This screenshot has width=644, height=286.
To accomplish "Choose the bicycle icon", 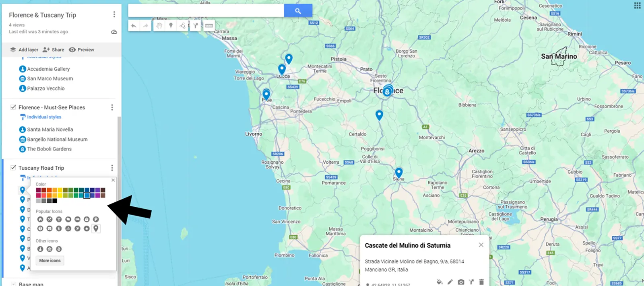I will [68, 228].
